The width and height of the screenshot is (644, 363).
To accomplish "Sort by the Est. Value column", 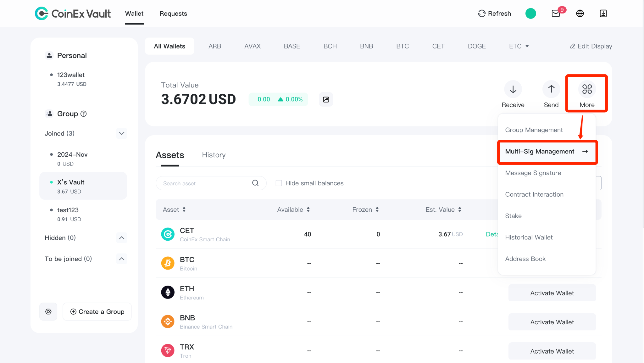I will [443, 209].
